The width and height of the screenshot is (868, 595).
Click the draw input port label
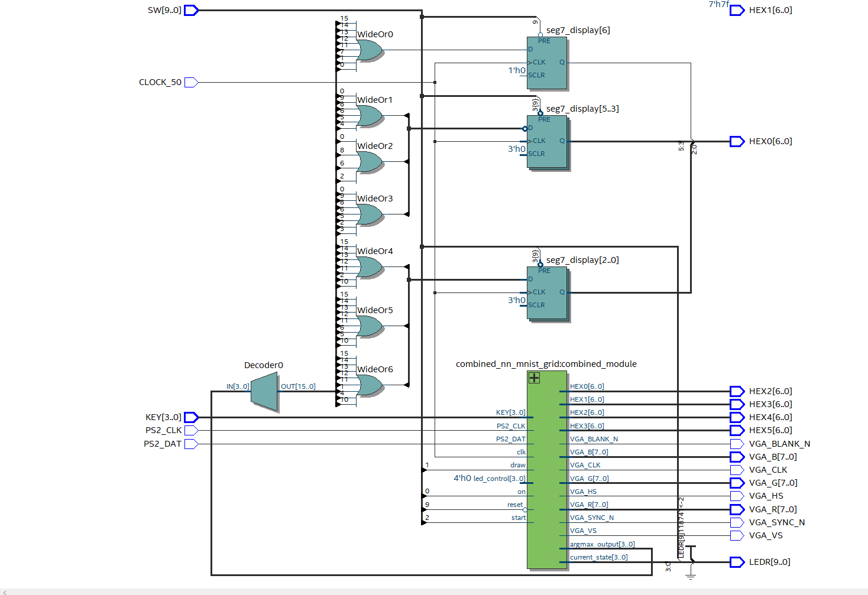click(x=518, y=465)
